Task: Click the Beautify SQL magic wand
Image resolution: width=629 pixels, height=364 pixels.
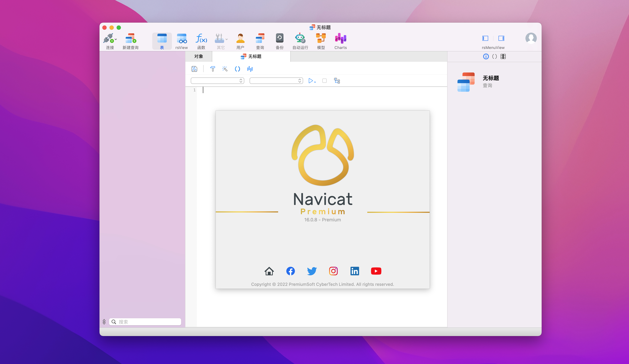Action: click(x=225, y=69)
